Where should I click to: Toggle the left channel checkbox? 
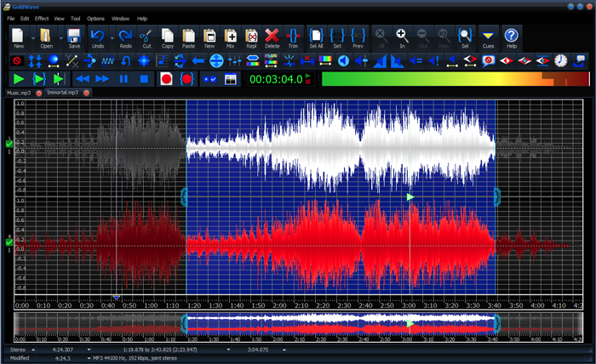(x=9, y=144)
